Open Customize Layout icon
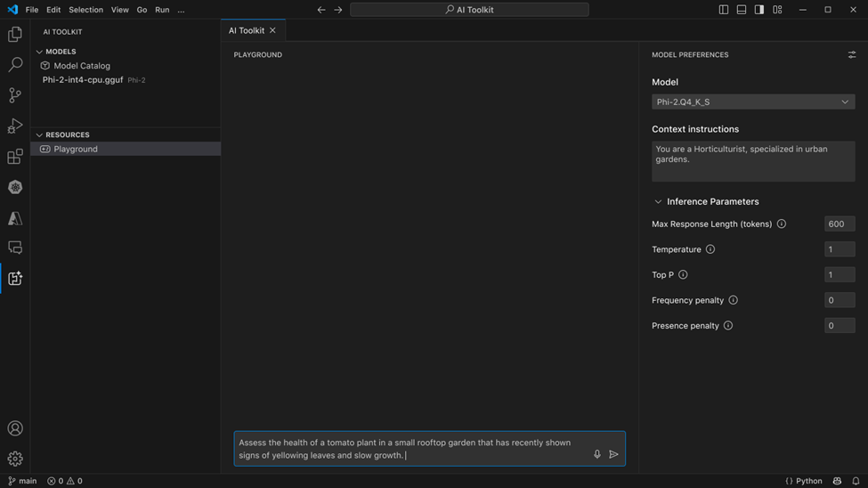868x488 pixels. point(777,10)
